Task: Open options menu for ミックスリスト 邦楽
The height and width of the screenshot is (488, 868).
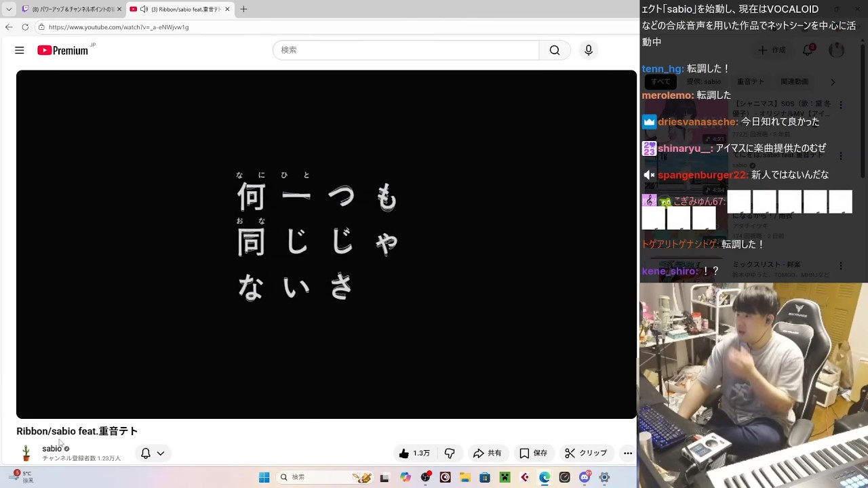Action: (841, 266)
